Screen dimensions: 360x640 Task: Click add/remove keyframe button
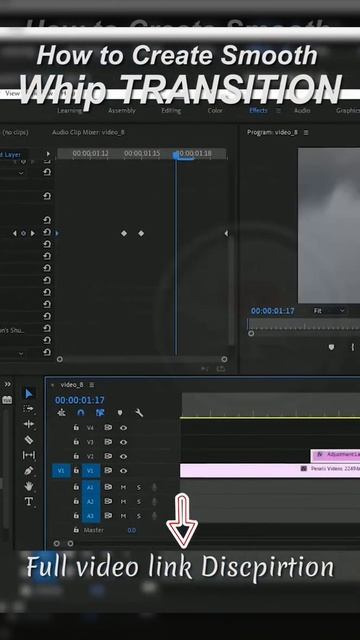(x=23, y=233)
